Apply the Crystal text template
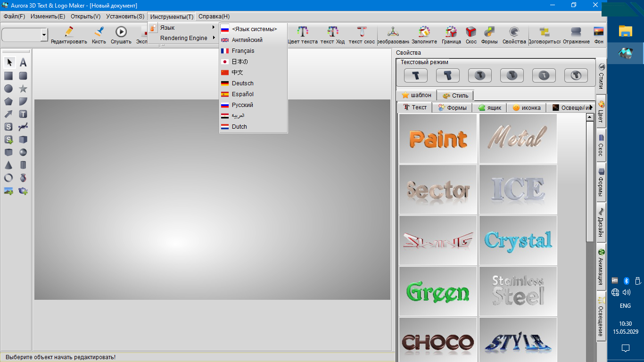 518,240
